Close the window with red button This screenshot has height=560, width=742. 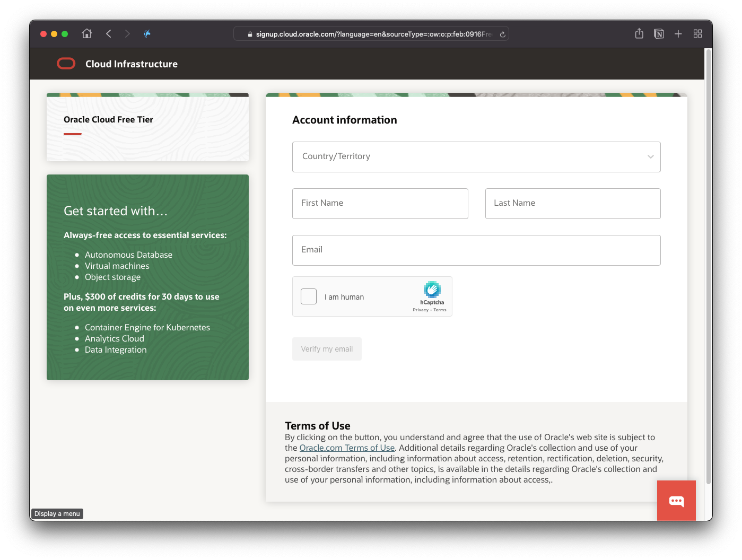(x=43, y=34)
